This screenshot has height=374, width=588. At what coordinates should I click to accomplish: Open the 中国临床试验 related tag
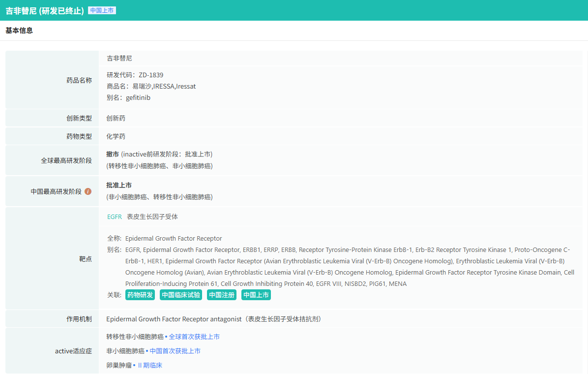coord(181,295)
